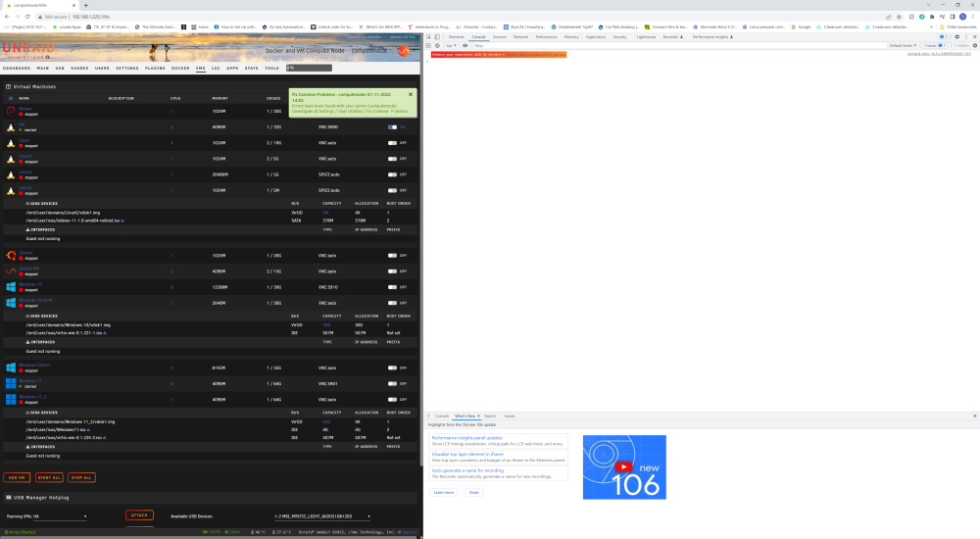Open the Settings menu item
This screenshot has width=980, height=539.
coord(126,69)
